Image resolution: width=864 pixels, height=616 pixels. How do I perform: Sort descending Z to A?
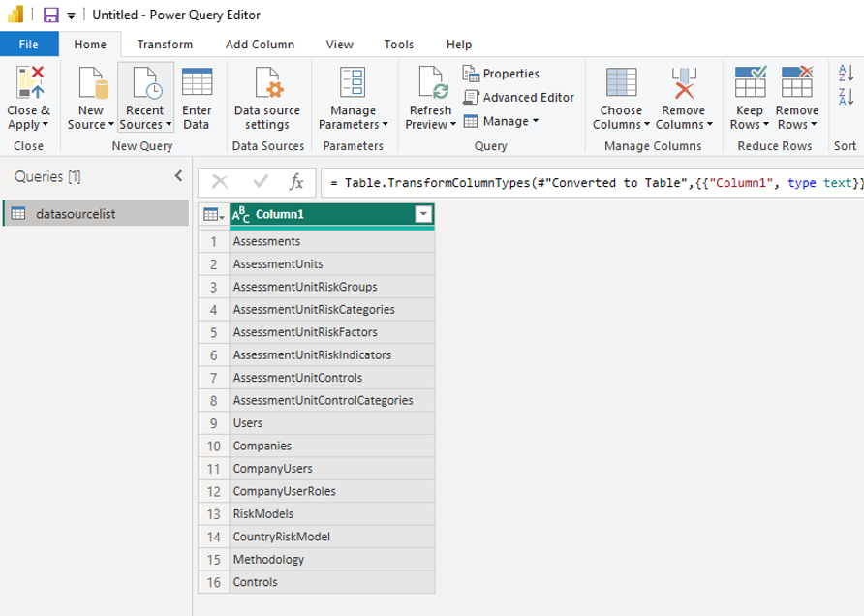[846, 97]
